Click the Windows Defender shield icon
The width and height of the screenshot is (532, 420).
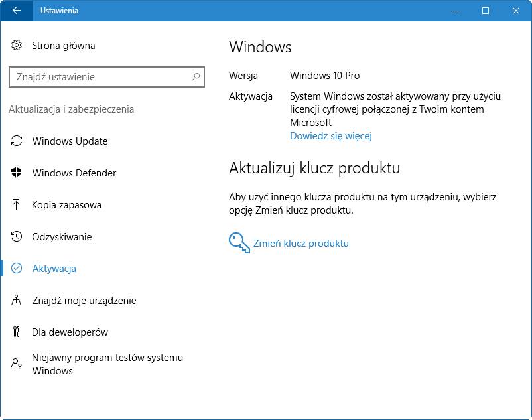click(17, 173)
